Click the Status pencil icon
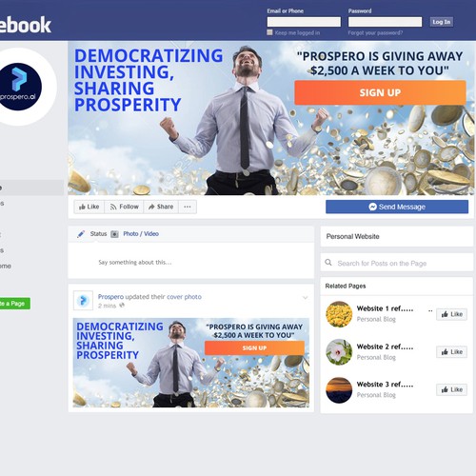This screenshot has height=476, width=476. (x=81, y=234)
